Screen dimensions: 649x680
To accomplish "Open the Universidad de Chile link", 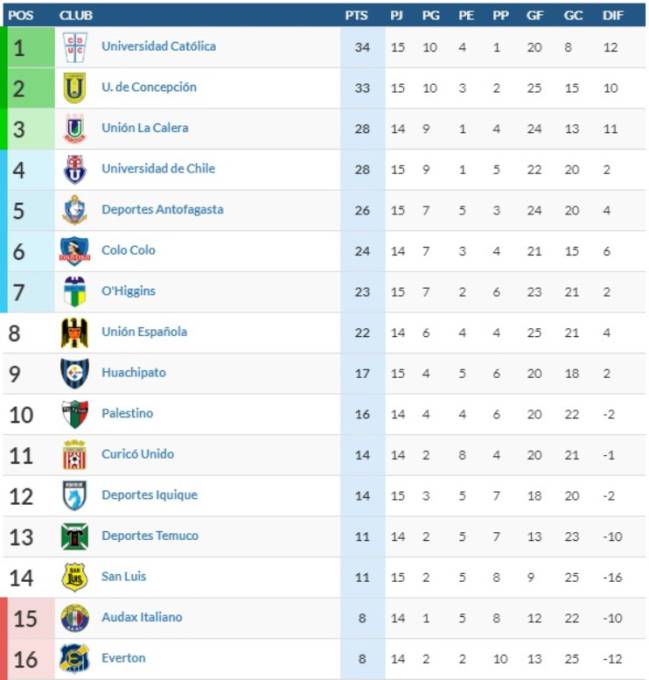I will (158, 169).
